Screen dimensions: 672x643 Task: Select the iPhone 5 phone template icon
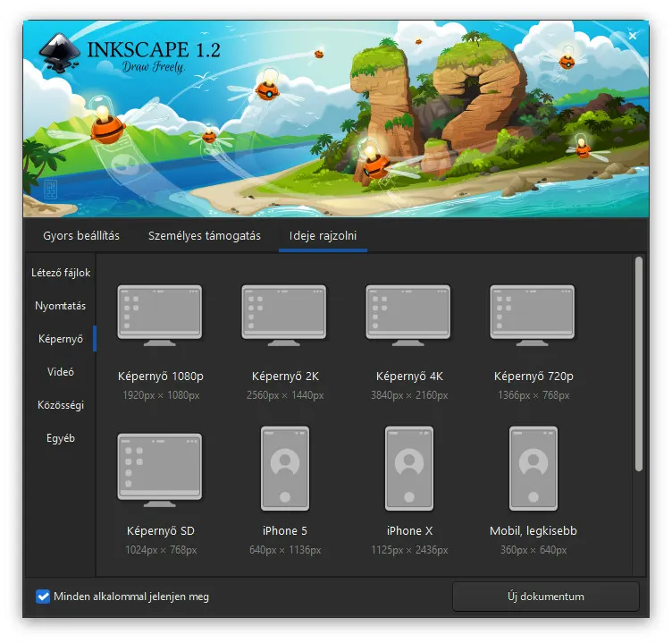(x=284, y=469)
